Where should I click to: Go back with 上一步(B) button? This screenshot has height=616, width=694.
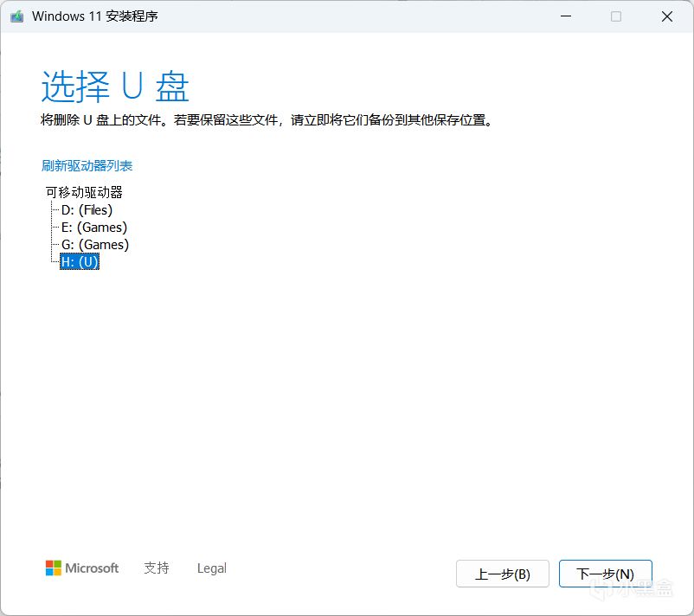pos(503,574)
